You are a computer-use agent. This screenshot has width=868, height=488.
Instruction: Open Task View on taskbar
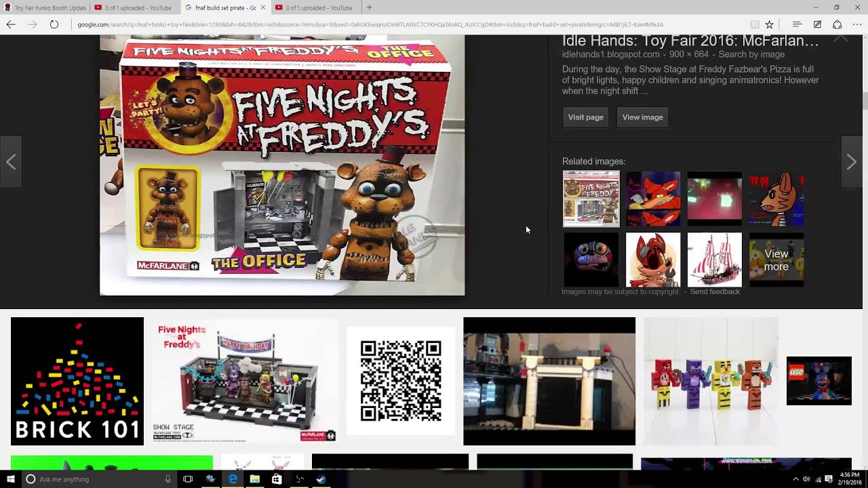coord(188,479)
